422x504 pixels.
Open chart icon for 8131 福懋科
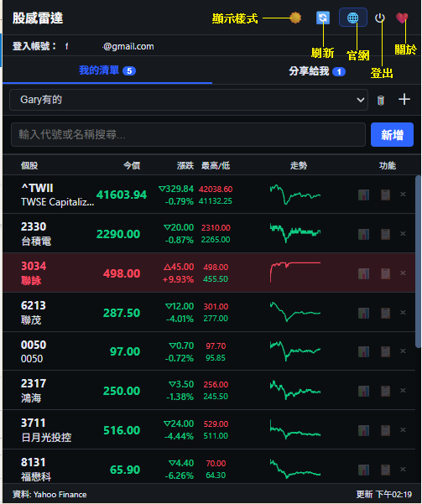363,470
